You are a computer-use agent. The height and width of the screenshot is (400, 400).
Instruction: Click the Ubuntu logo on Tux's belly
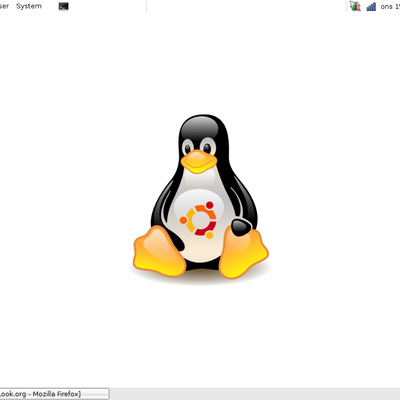[199, 220]
